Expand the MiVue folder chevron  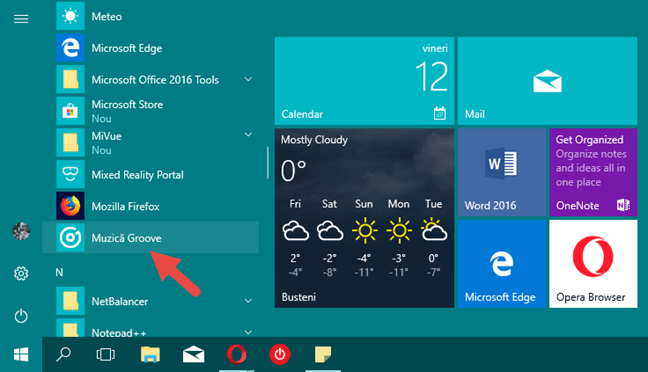[x=248, y=135]
